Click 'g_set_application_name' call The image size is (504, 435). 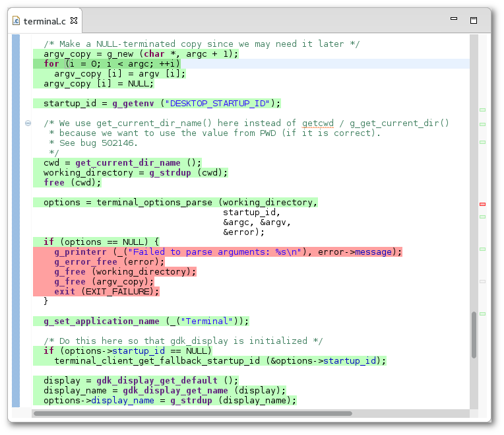(x=102, y=321)
